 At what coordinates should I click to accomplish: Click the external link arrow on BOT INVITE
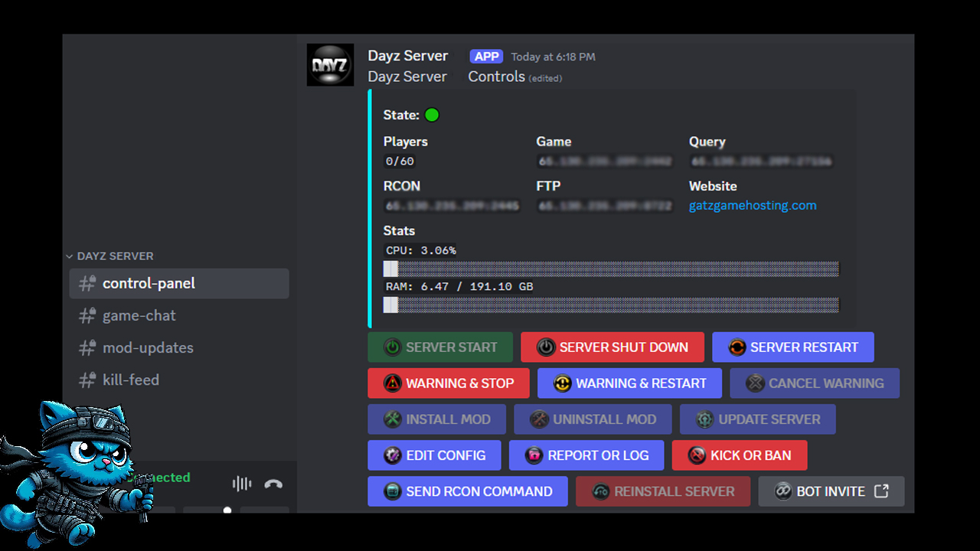point(881,491)
